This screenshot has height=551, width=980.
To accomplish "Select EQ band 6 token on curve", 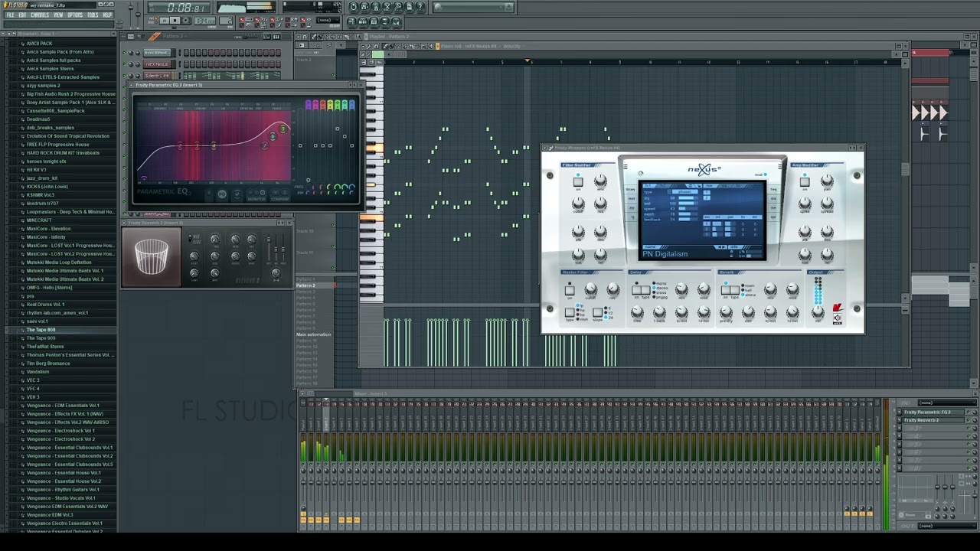I will tap(273, 136).
